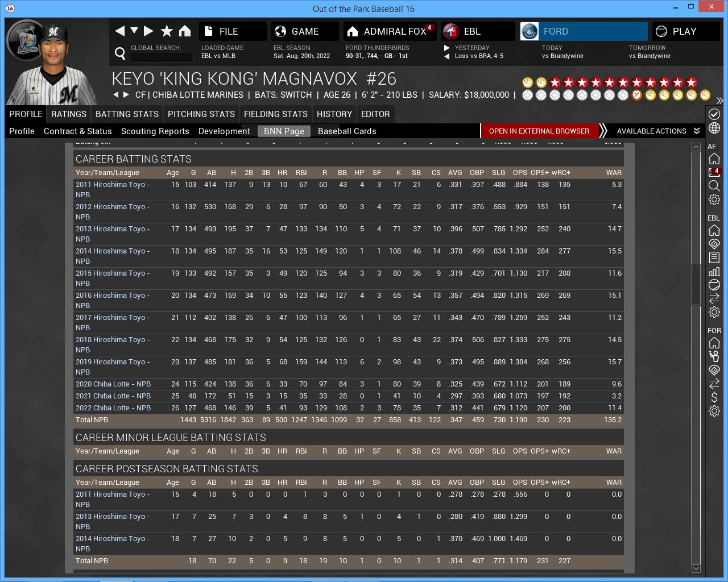Switch to the PITCHING STATS tab
The height and width of the screenshot is (582, 728).
(x=201, y=114)
